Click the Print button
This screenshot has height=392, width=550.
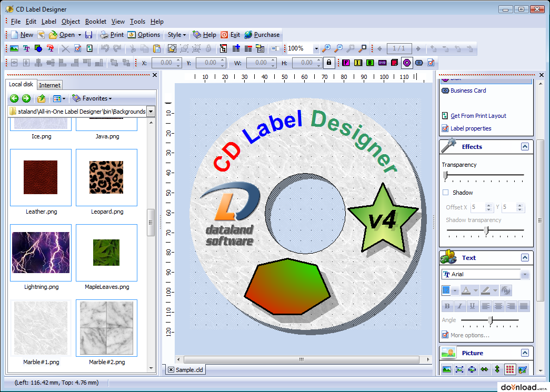112,35
